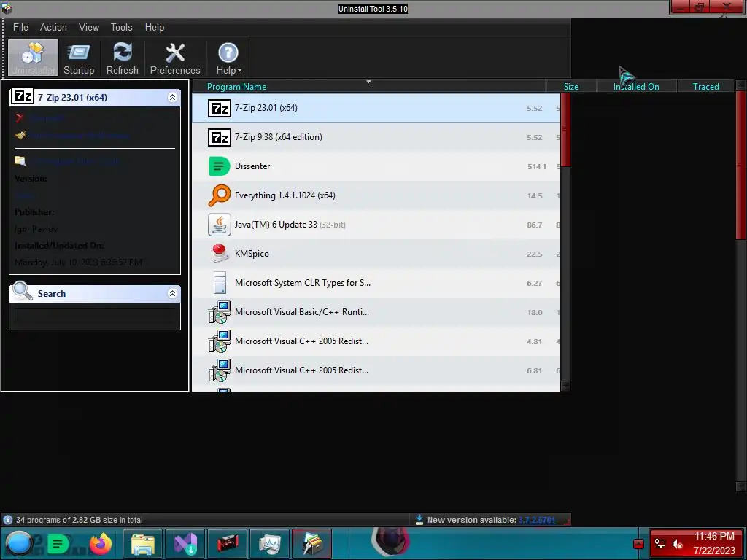Click the list scrollbar down arrow

[565, 386]
